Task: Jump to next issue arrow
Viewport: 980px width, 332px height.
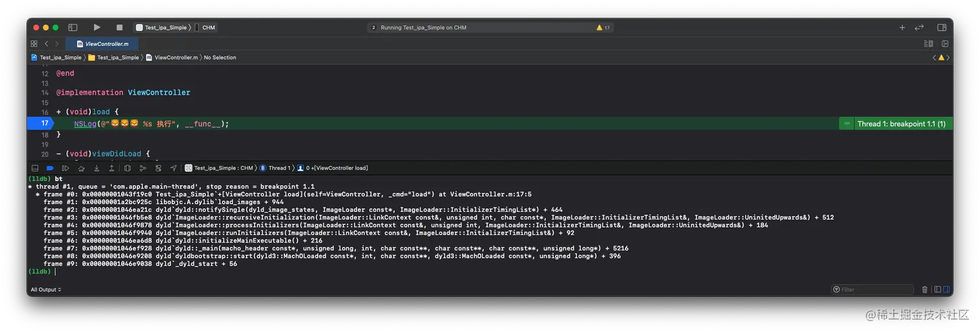Action: coord(948,58)
